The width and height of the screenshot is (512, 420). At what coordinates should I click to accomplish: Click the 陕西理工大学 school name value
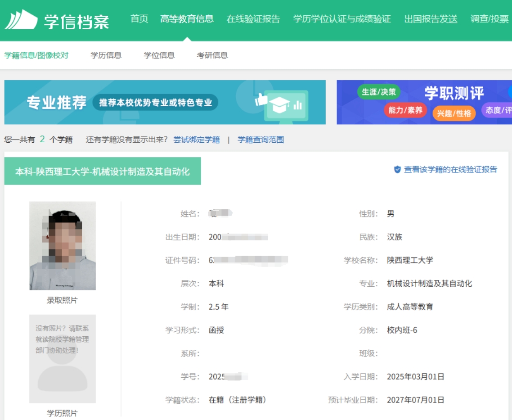point(410,260)
